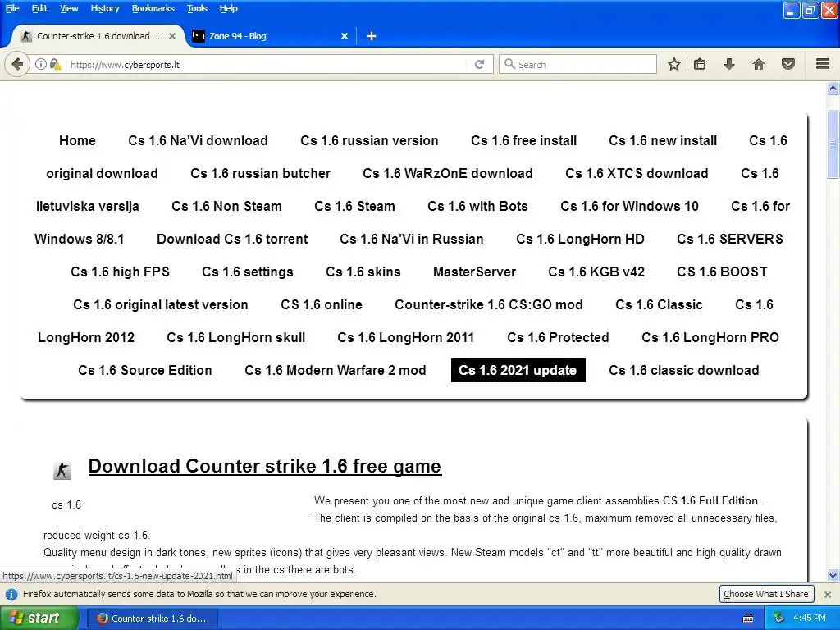This screenshot has height=630, width=840.
Task: Open Cs 1.6 new install link
Action: point(663,140)
